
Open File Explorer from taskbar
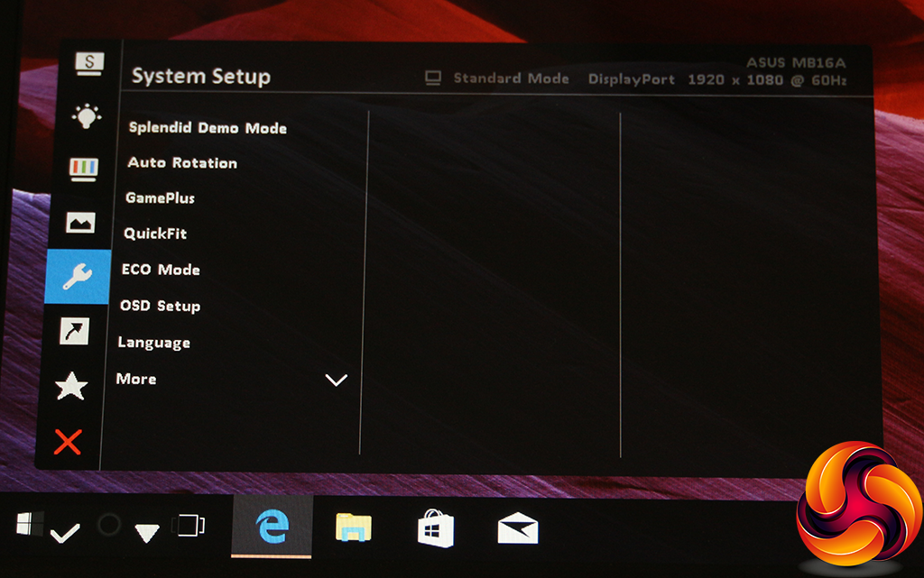click(x=353, y=527)
